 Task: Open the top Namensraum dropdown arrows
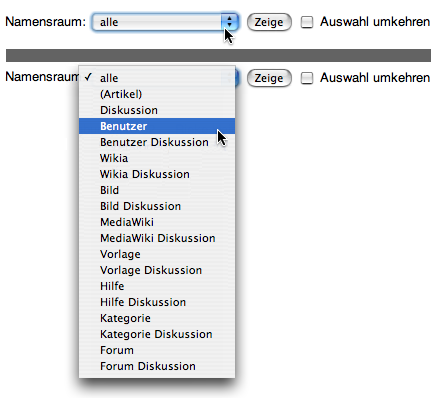click(229, 22)
